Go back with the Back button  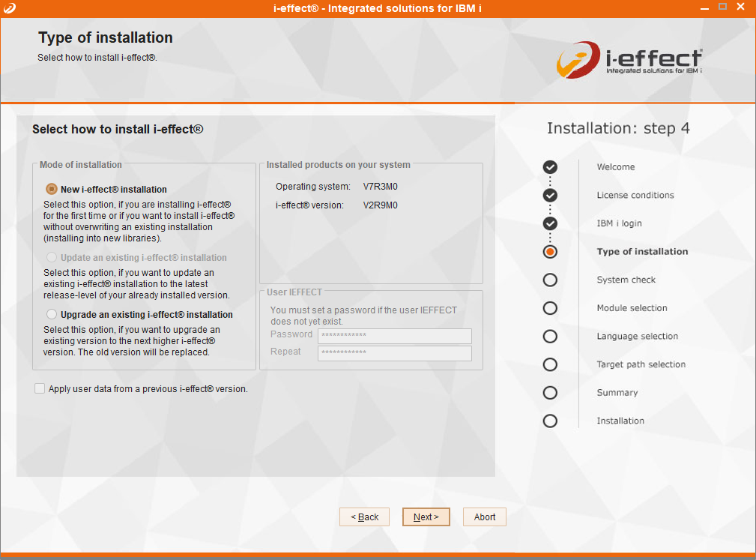click(363, 517)
